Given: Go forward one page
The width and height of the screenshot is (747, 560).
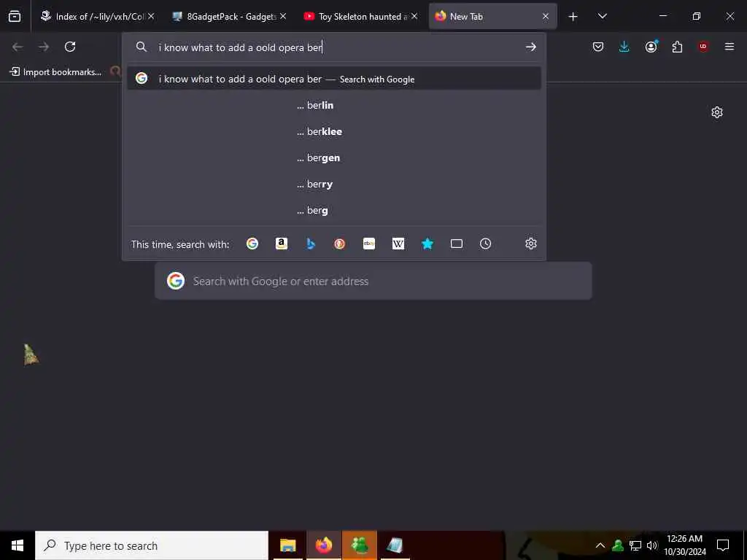Looking at the screenshot, I should 44,47.
